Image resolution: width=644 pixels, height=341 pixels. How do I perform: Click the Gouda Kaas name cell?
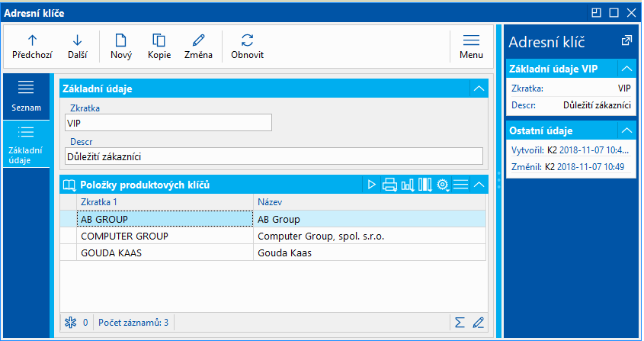pyautogui.click(x=369, y=253)
